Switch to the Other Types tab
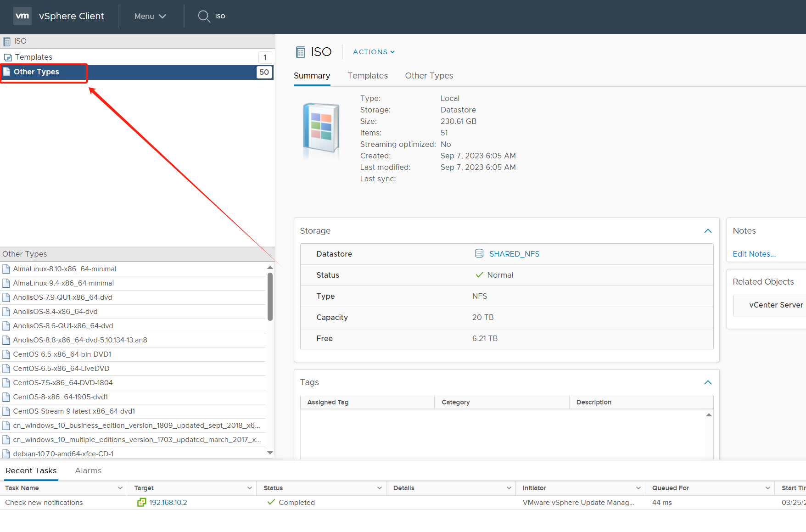 pos(429,76)
